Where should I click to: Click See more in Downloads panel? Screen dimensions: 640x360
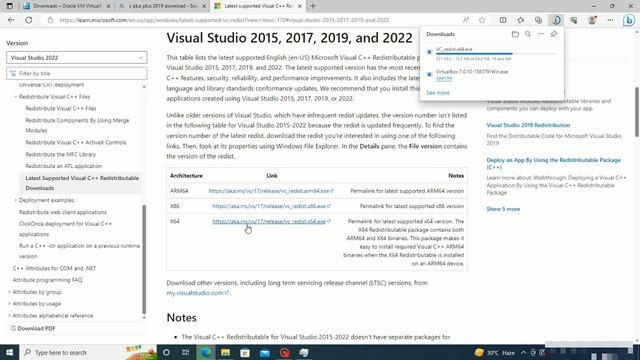pos(438,93)
